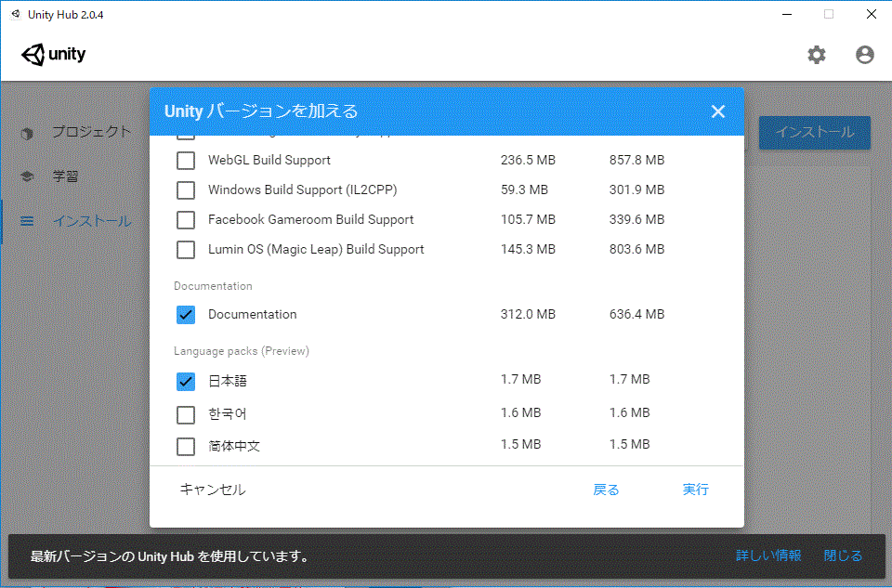This screenshot has width=892, height=588.
Task: Open the settings gear icon
Action: [x=816, y=55]
